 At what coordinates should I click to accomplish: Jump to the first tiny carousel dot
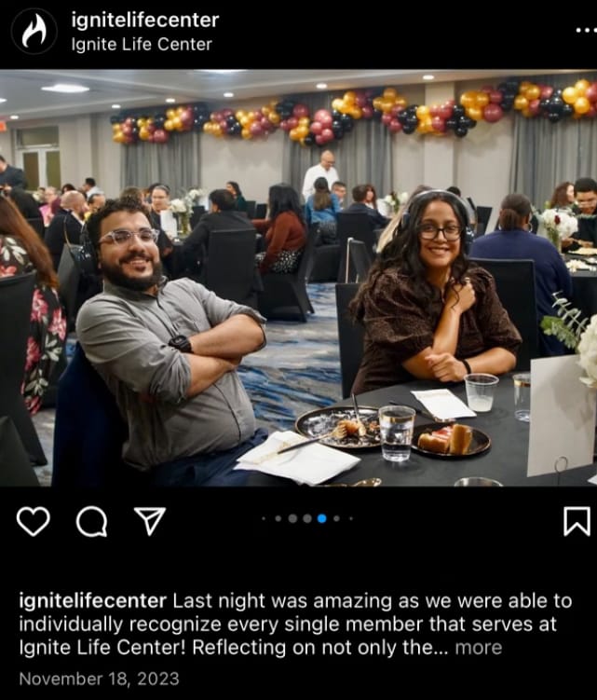pyautogui.click(x=264, y=518)
